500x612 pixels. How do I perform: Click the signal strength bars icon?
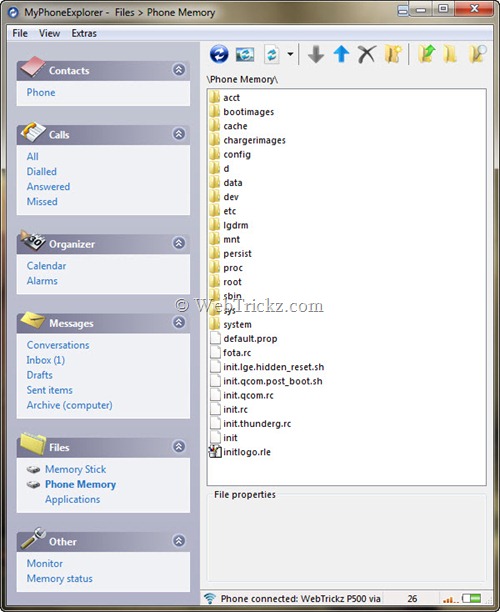click(450, 599)
